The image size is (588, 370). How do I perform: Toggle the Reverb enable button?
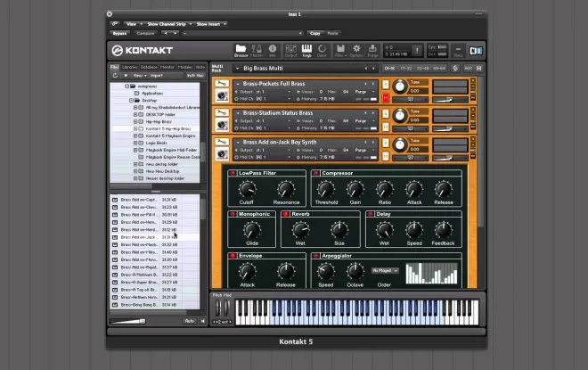pyautogui.click(x=286, y=214)
